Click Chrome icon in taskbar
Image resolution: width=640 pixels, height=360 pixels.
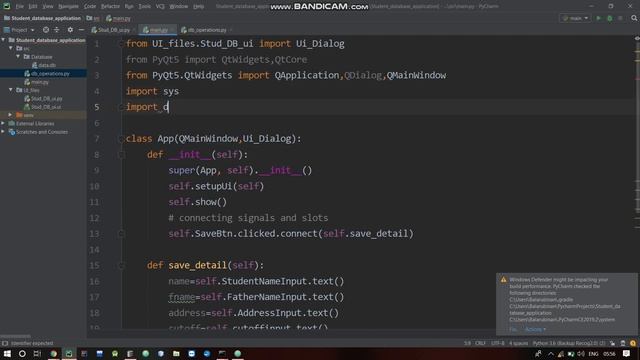tap(53, 353)
